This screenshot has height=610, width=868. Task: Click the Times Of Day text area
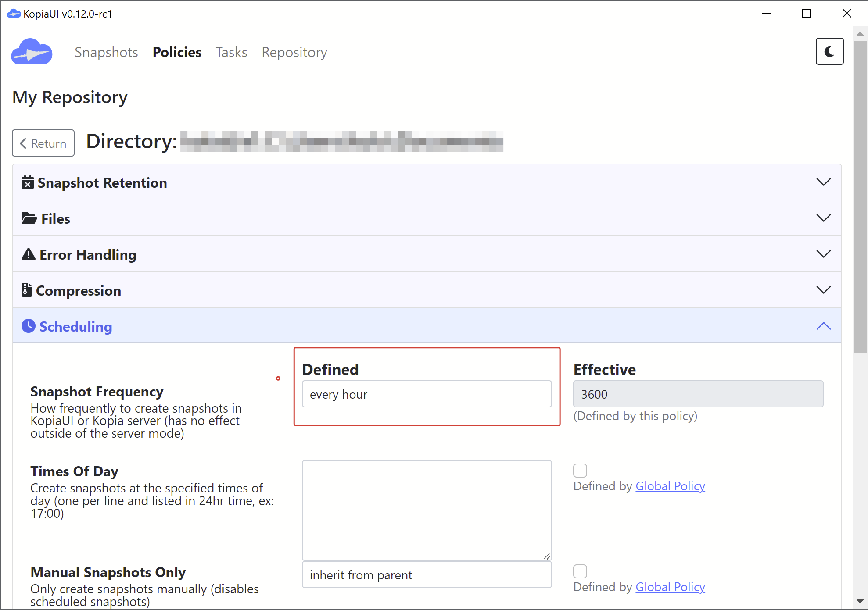tap(426, 510)
